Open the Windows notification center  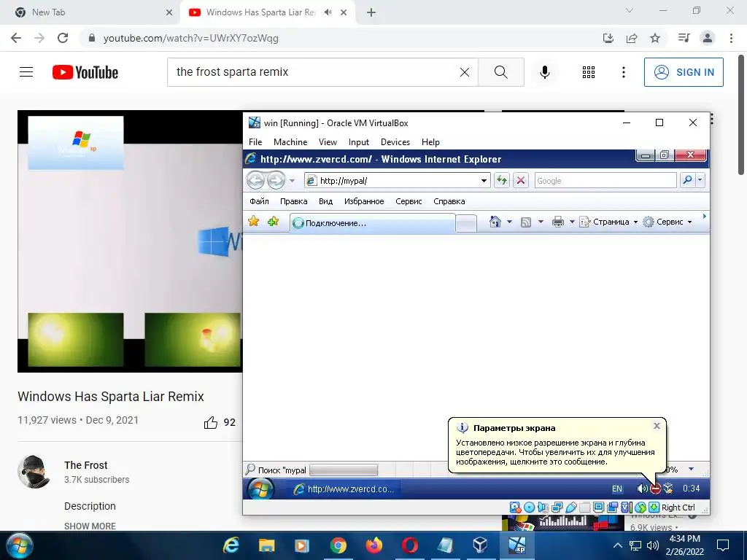[723, 545]
